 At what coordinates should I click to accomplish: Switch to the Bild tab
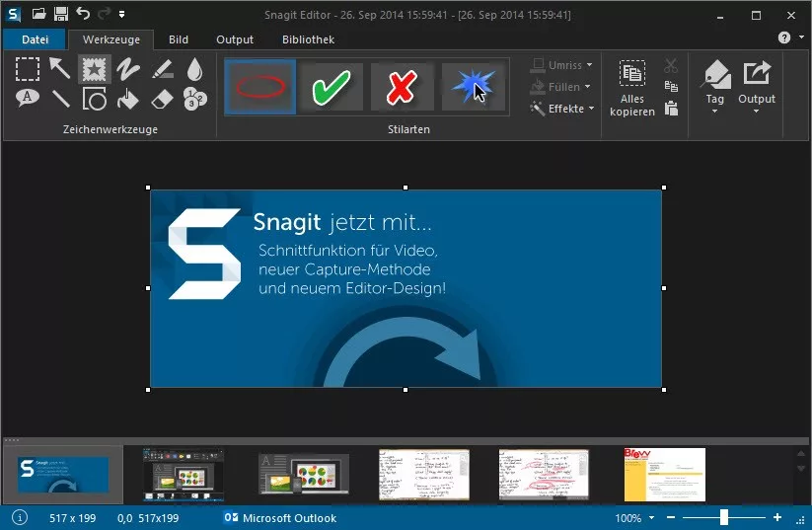(x=179, y=39)
